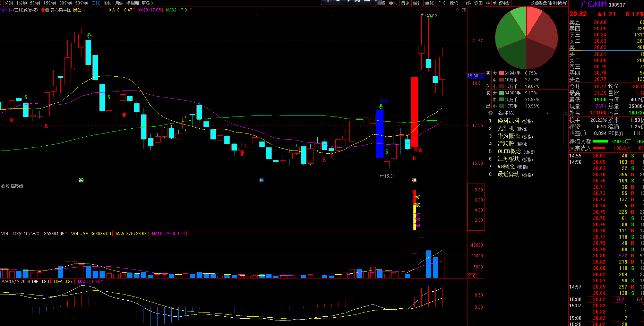Image resolution: width=644 pixels, height=326 pixels.
Task: Click the 减 marker at chart bottom
Action: (x=81, y=180)
